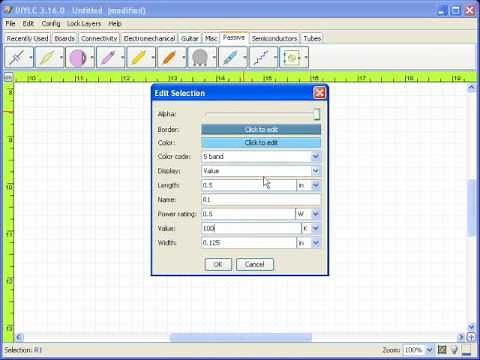Open dropdown arrow beside pink ceramic capacitor tool

pyautogui.click(x=92, y=57)
